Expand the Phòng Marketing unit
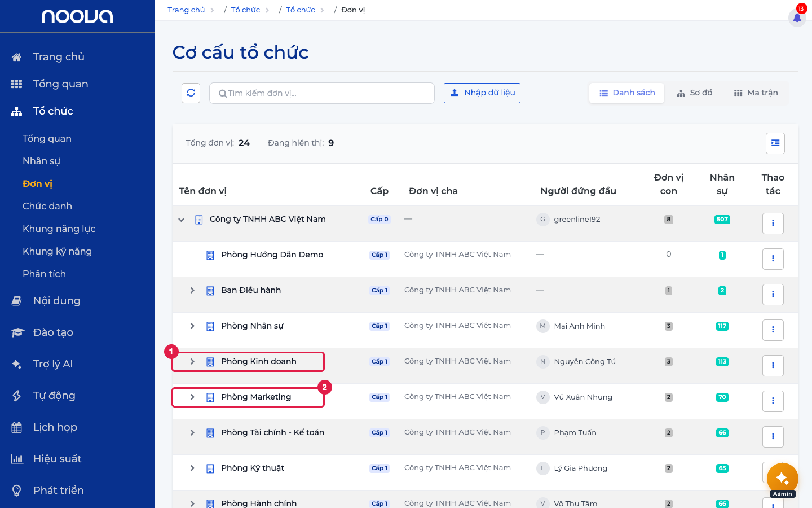 point(192,397)
